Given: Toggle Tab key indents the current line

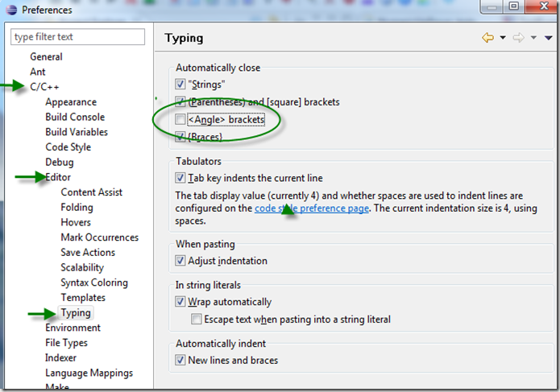Looking at the screenshot, I should [180, 178].
